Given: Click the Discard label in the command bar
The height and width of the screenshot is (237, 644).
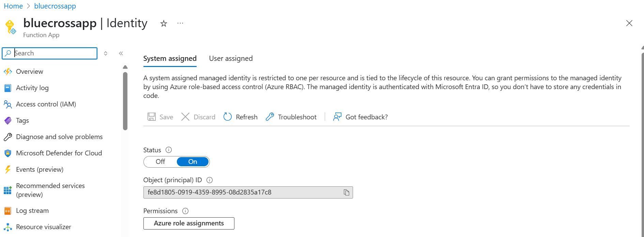Looking at the screenshot, I should click(x=204, y=117).
